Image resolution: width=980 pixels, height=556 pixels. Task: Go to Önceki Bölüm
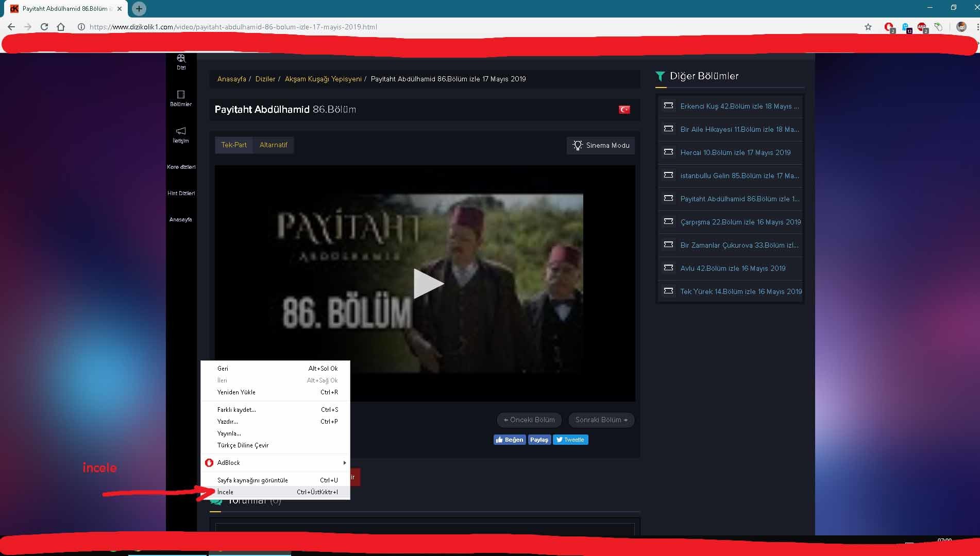pyautogui.click(x=529, y=420)
